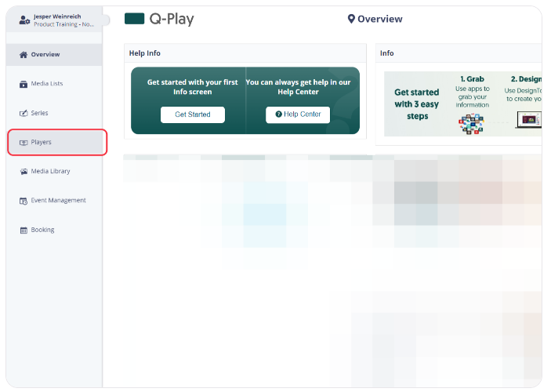This screenshot has width=551, height=392.
Task: Click the Players screen icon in sidebar
Action: click(x=24, y=143)
